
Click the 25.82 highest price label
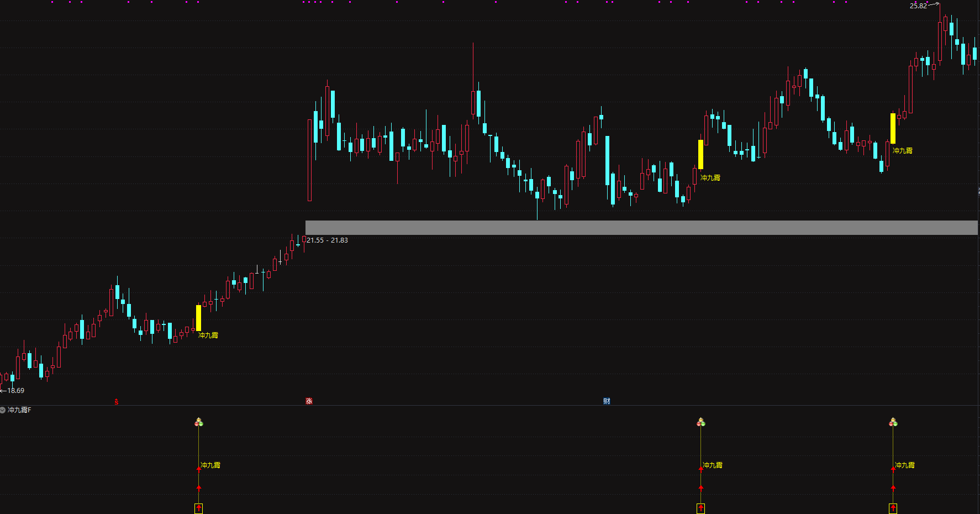[918, 6]
